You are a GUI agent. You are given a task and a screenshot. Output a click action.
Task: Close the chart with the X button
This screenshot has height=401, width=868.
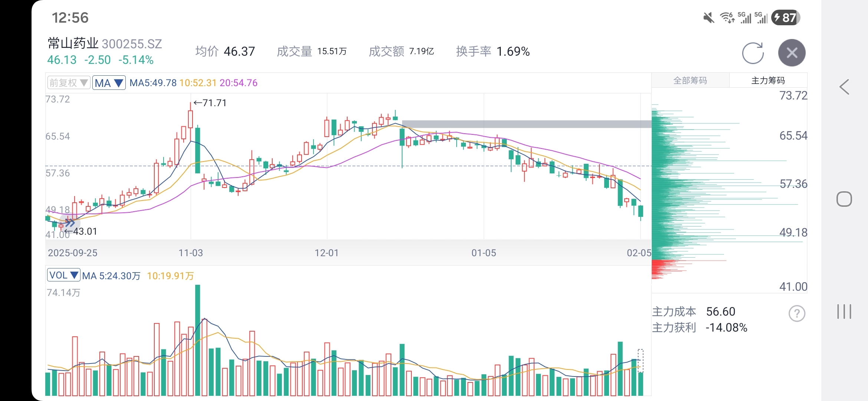[x=792, y=53]
